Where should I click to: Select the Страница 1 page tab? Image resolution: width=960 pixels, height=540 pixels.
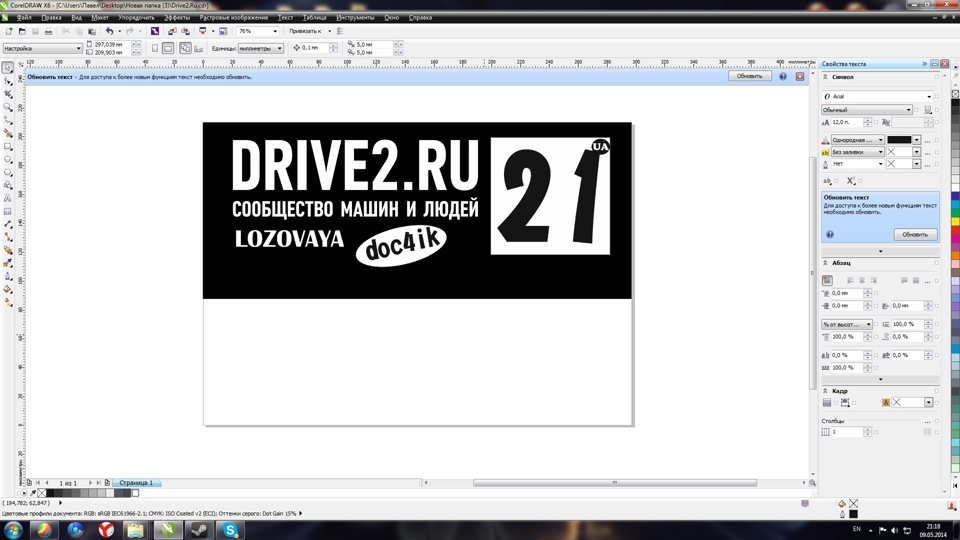(136, 483)
